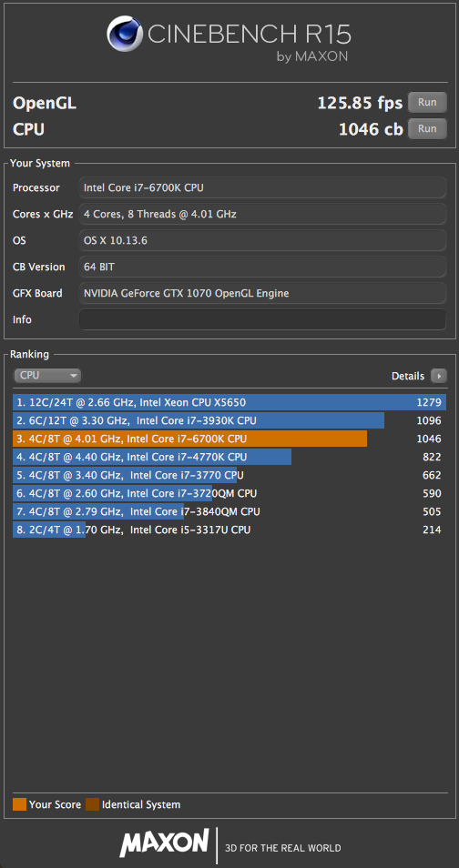Click the Processor field value

click(262, 187)
